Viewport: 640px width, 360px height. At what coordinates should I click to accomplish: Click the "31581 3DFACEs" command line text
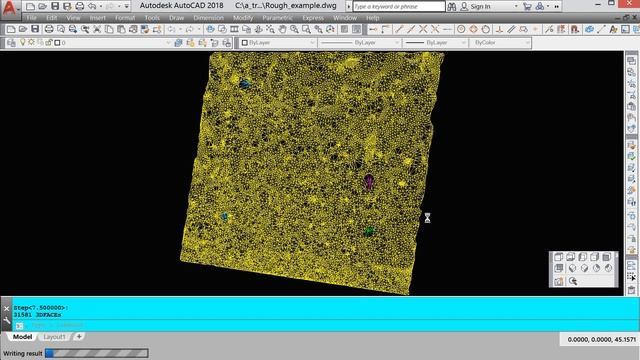(x=37, y=315)
